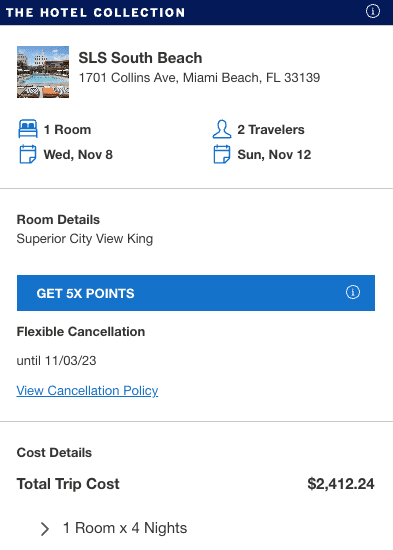The height and width of the screenshot is (550, 393).
Task: Click the 1 Room x 4 Nights label
Action: tap(125, 528)
